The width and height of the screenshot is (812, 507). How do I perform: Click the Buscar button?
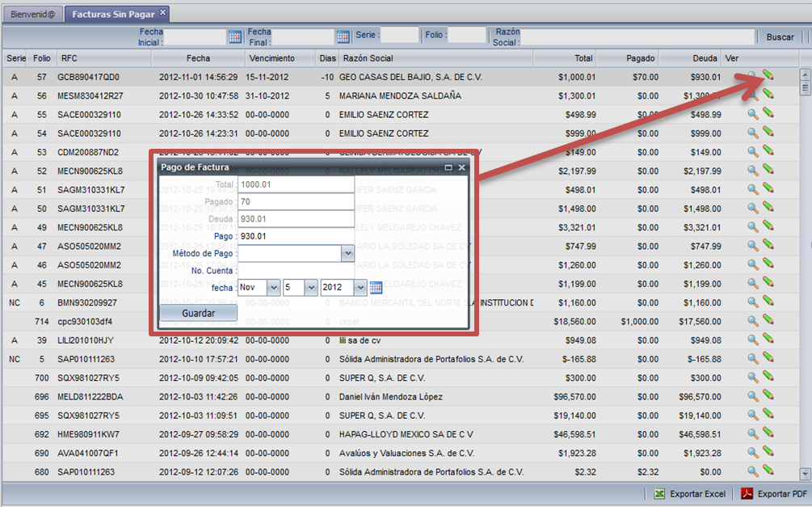[x=780, y=37]
